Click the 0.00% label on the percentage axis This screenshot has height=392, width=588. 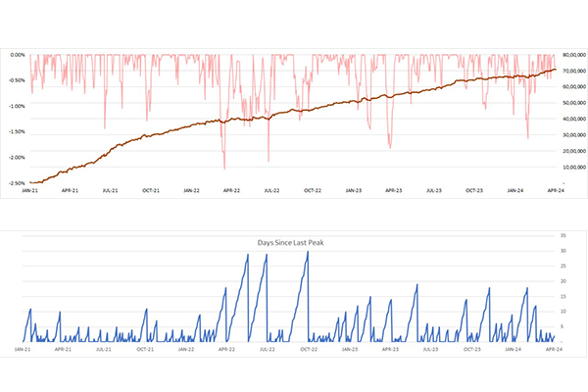17,55
